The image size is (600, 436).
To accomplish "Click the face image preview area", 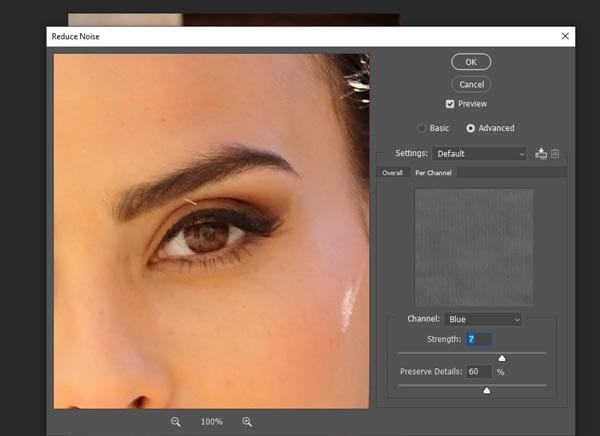I will point(212,231).
